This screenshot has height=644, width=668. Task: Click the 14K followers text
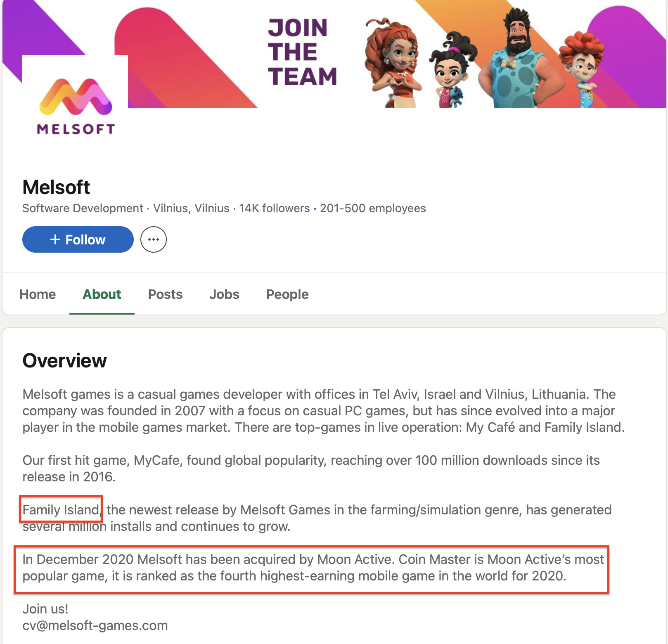274,208
